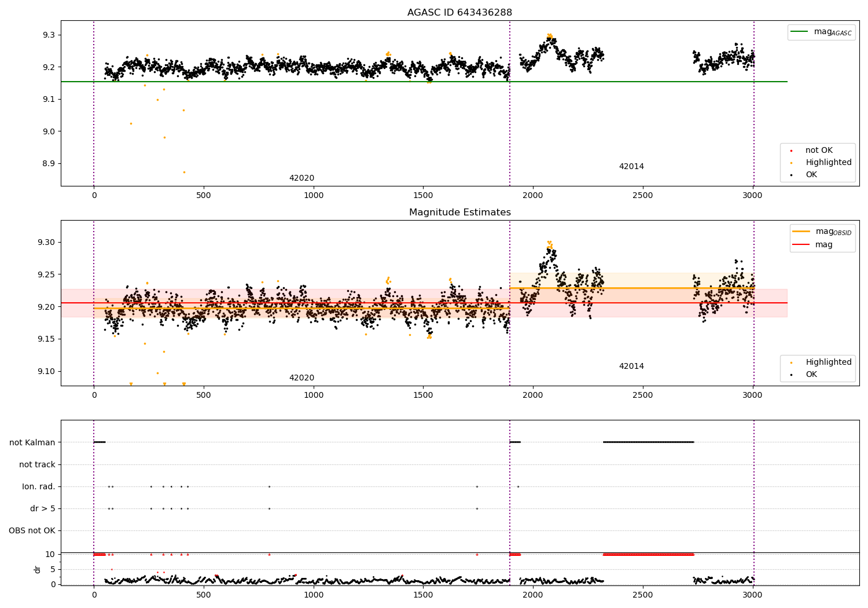Viewport: 868px width, 608px height.
Task: Click the "9.20" y-tick in the middle plot
Action: 46,307
